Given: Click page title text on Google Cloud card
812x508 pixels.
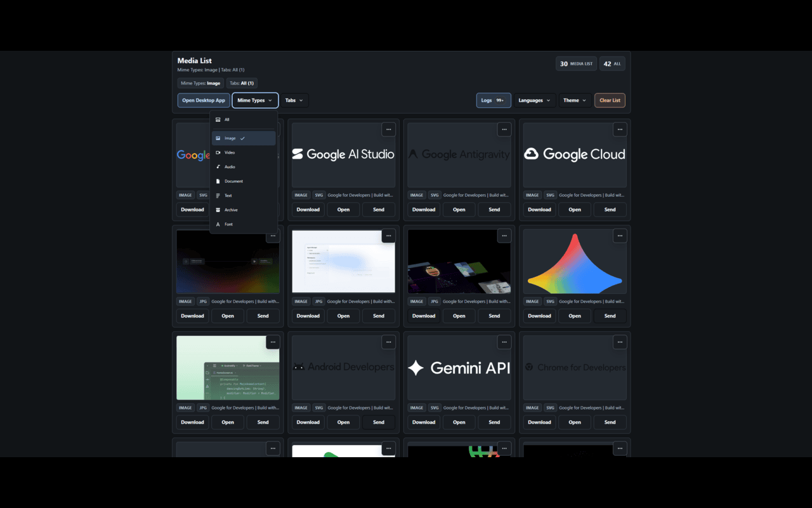Looking at the screenshot, I should (x=592, y=196).
